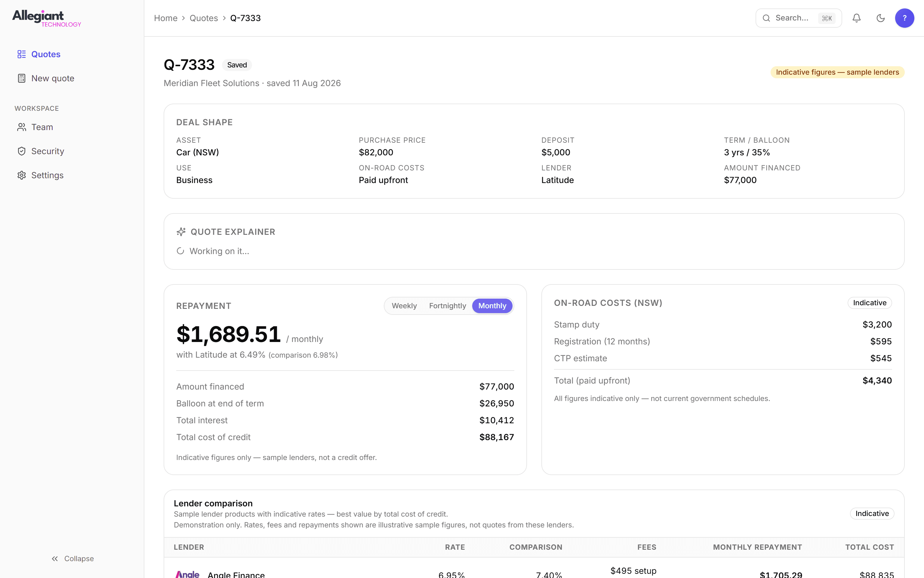
Task: Select Weekly repayment frequency
Action: coord(404,306)
